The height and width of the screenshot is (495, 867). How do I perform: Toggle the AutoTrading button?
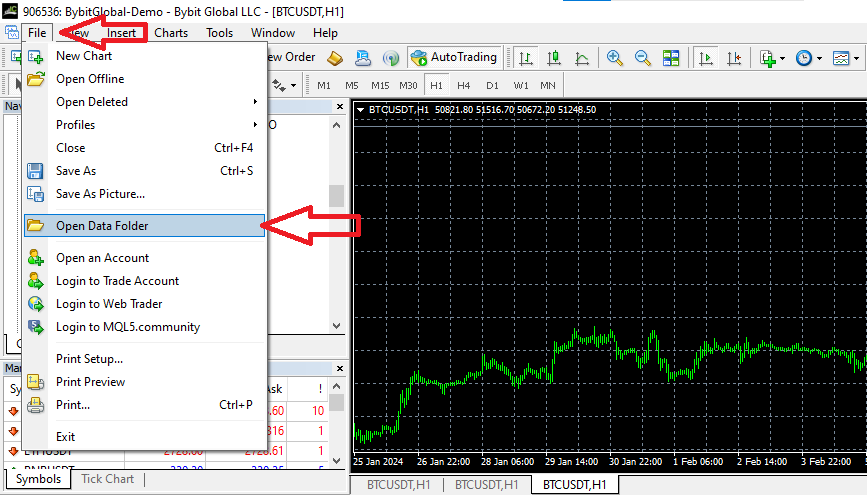455,58
